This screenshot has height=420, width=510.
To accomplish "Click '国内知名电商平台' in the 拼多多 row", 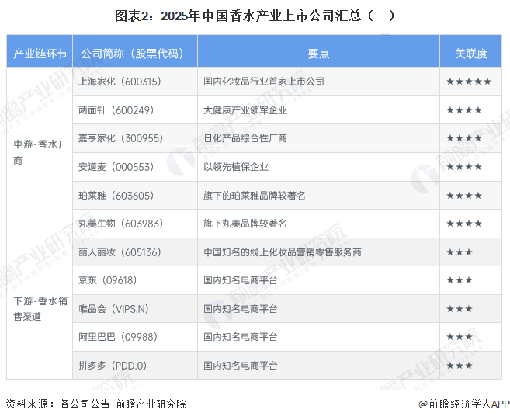I will (x=241, y=366).
